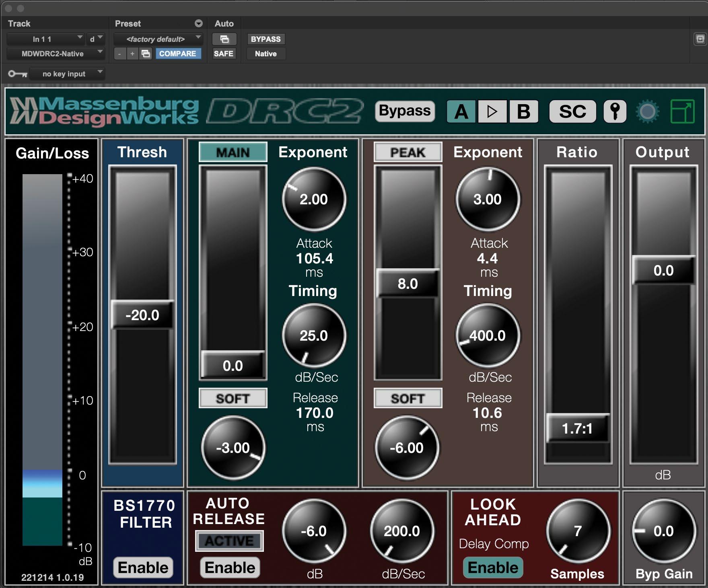
Task: Select the MAIN detector tab
Action: click(x=233, y=152)
